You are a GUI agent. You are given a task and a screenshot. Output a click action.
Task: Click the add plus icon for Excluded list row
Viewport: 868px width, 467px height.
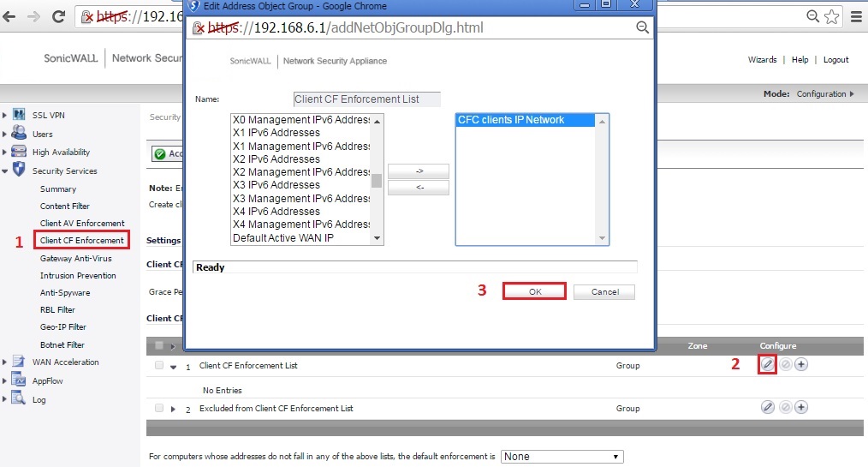point(801,407)
